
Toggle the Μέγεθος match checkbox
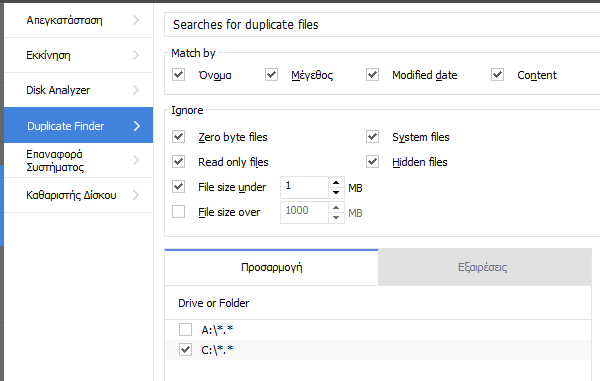[272, 75]
